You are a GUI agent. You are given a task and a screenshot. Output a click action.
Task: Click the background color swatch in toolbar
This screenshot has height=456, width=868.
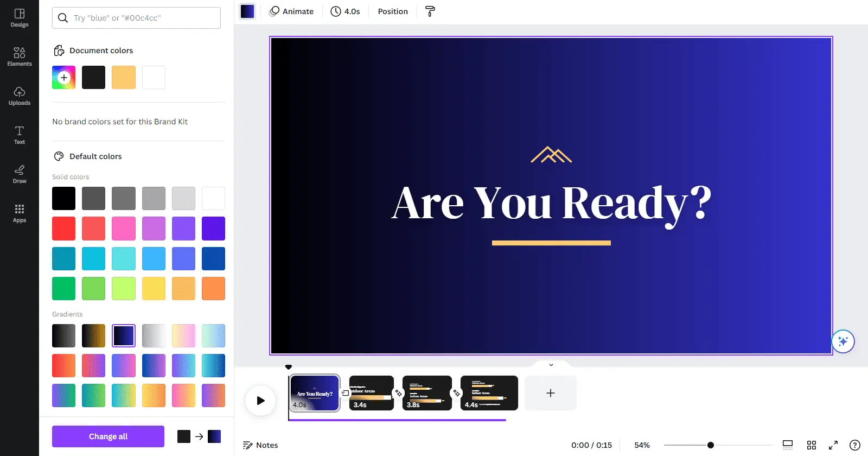click(247, 11)
